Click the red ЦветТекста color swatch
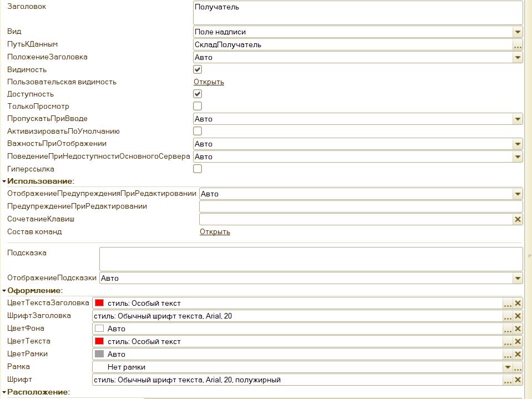The image size is (532, 399). point(99,341)
